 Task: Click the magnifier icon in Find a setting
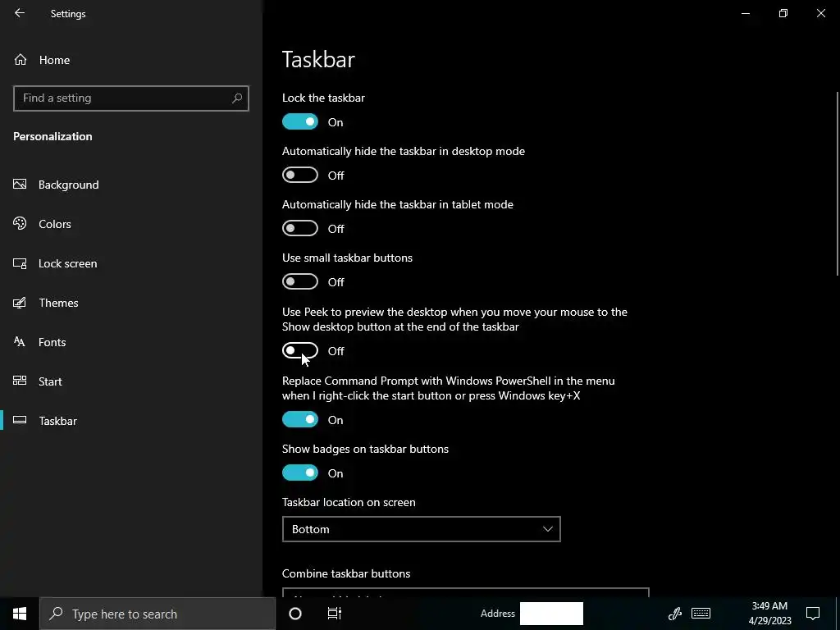click(237, 98)
